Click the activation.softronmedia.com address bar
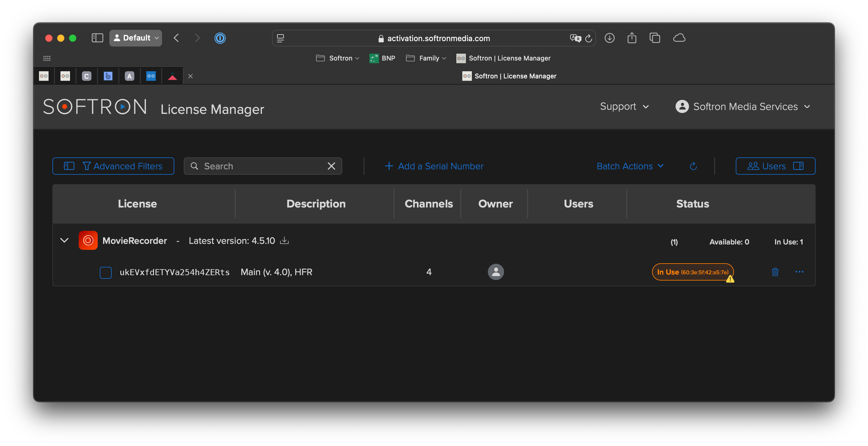Screen dimensions: 868x446 pyautogui.click(x=434, y=38)
